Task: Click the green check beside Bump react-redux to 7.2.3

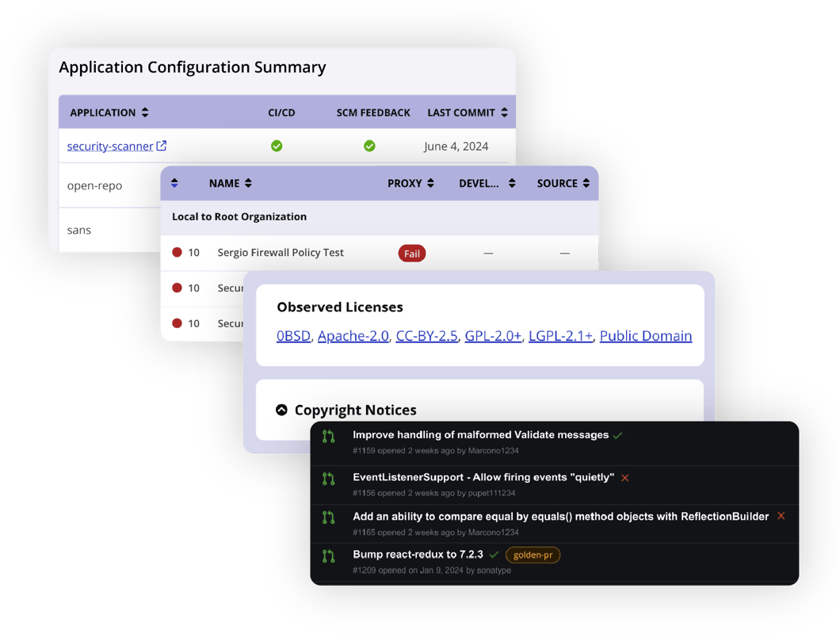Action: [x=493, y=555]
